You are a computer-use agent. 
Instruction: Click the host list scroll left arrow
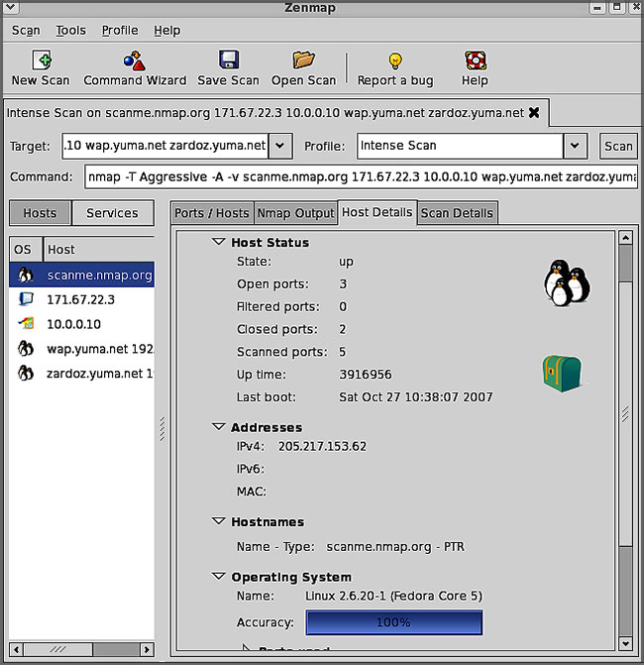(x=16, y=649)
